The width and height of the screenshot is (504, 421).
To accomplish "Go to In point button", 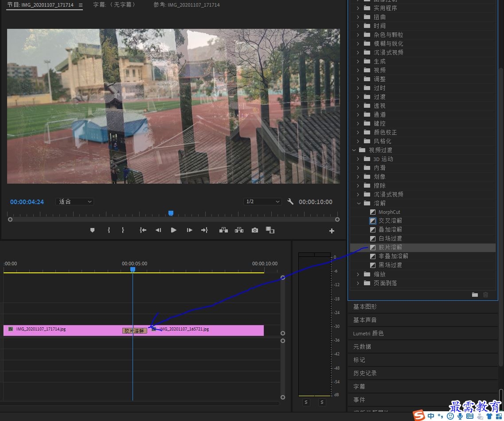I will 143,230.
